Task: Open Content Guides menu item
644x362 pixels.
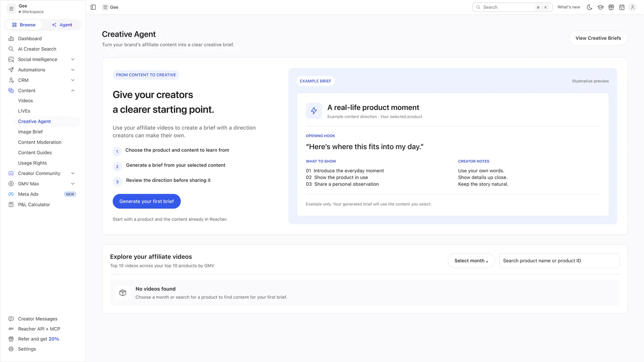Action: click(35, 153)
